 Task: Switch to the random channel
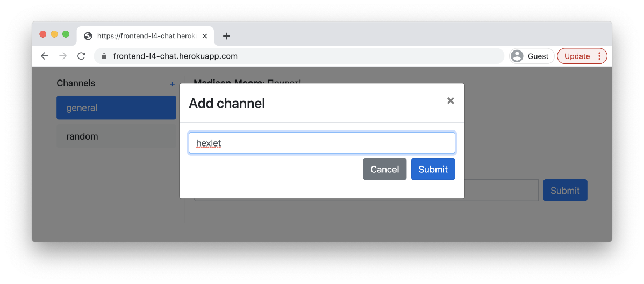116,136
